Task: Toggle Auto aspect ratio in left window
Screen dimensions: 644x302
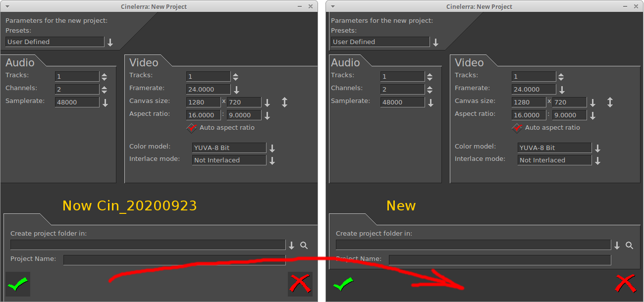Action: click(192, 128)
